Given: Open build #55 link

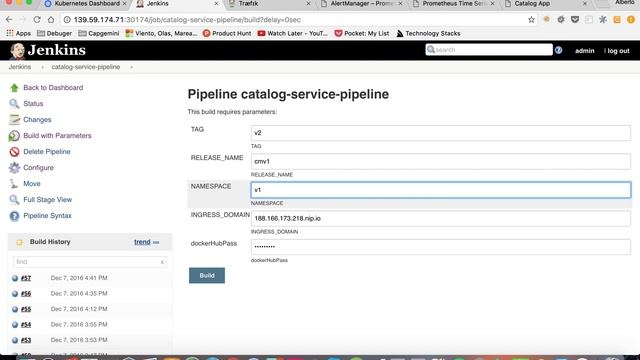Looking at the screenshot, I should pos(26,309).
